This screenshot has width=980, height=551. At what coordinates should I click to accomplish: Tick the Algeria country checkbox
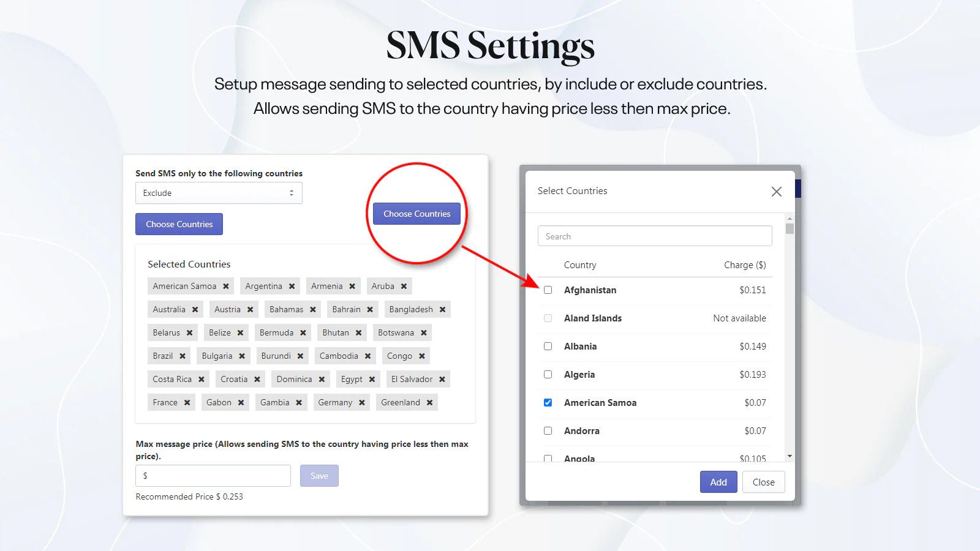point(548,375)
